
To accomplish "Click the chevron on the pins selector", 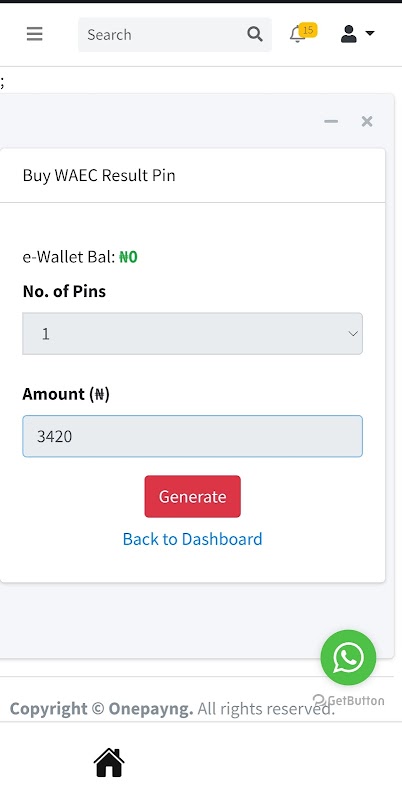I will (353, 334).
